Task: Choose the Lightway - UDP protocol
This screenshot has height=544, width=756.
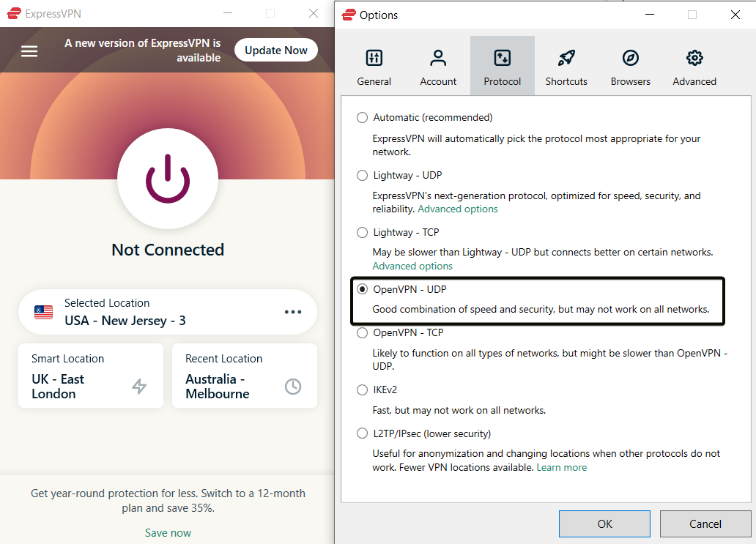Action: click(x=362, y=175)
